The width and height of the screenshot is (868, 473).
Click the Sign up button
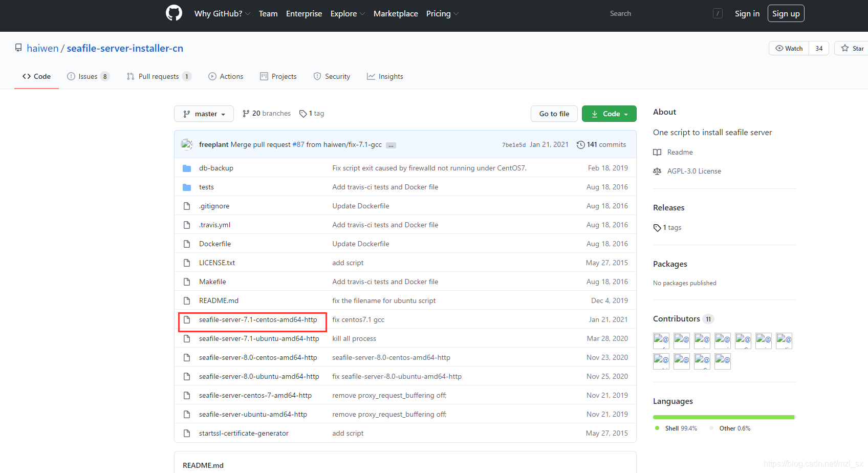(x=786, y=13)
